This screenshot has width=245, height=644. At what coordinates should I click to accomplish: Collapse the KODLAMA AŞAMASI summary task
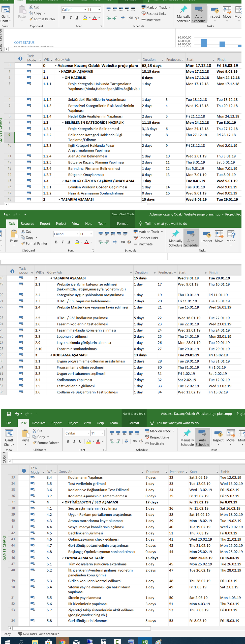pos(51,355)
